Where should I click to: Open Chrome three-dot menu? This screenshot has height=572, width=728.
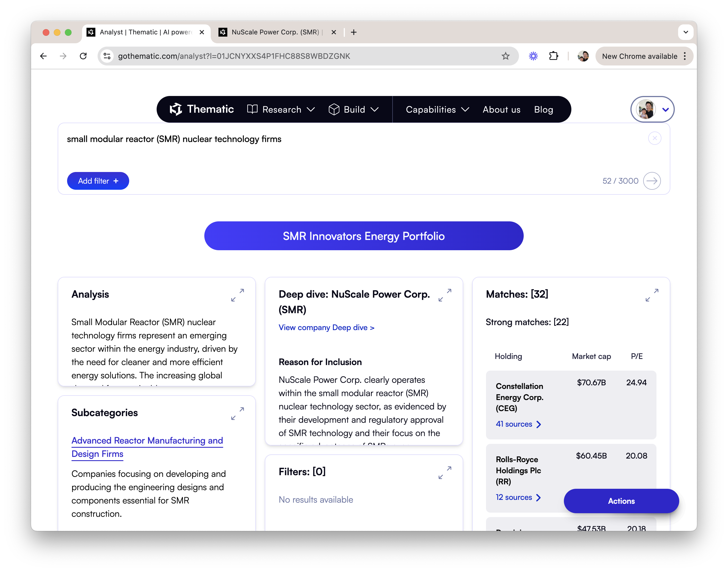click(685, 56)
